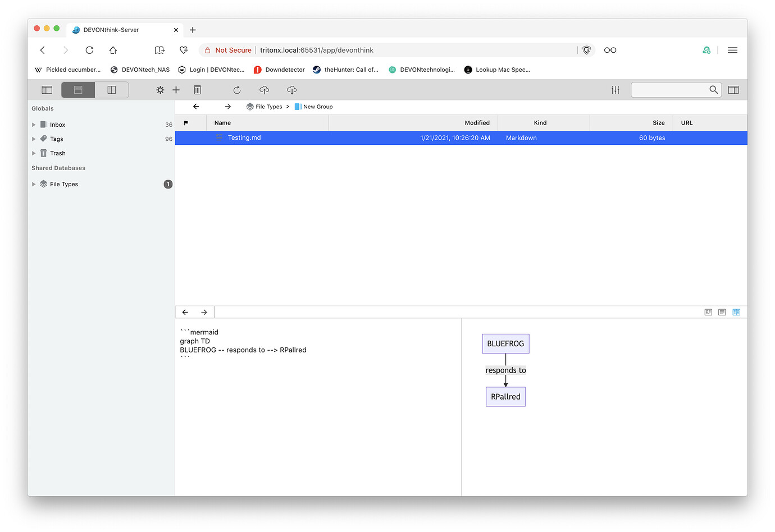Click the magnifying glass in the search field
Screen dimensions: 775x532
tap(713, 90)
